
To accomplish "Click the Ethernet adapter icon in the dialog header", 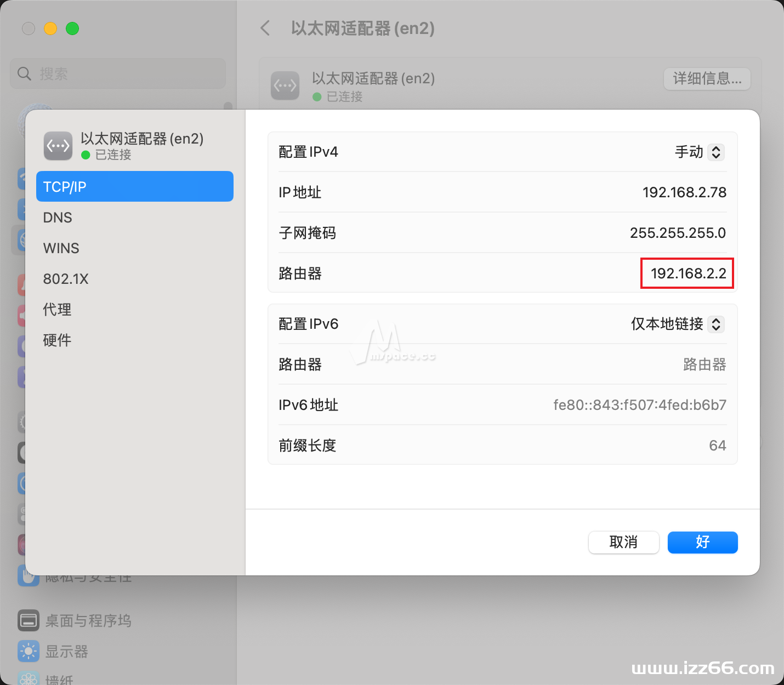I will 58,146.
